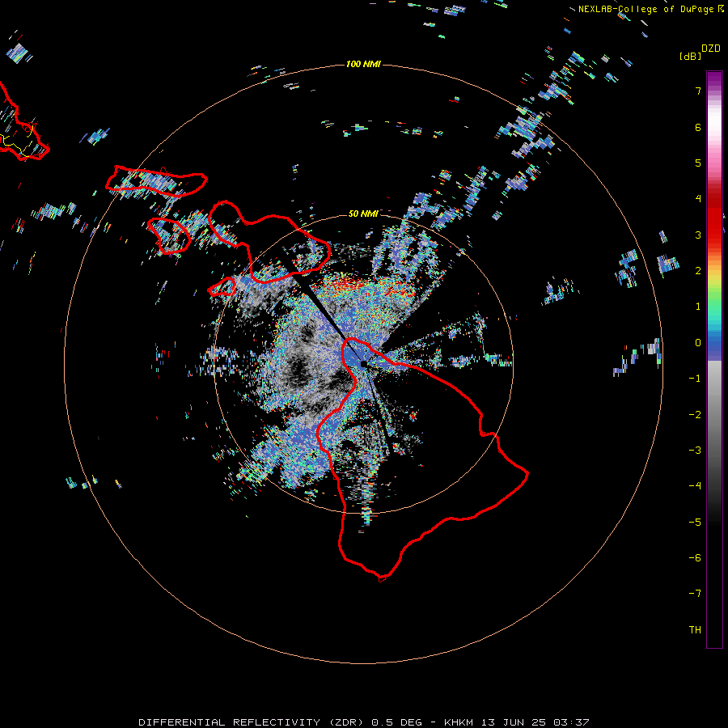Click the 100 NMI range ring label
The width and height of the screenshot is (728, 728).
tap(363, 64)
